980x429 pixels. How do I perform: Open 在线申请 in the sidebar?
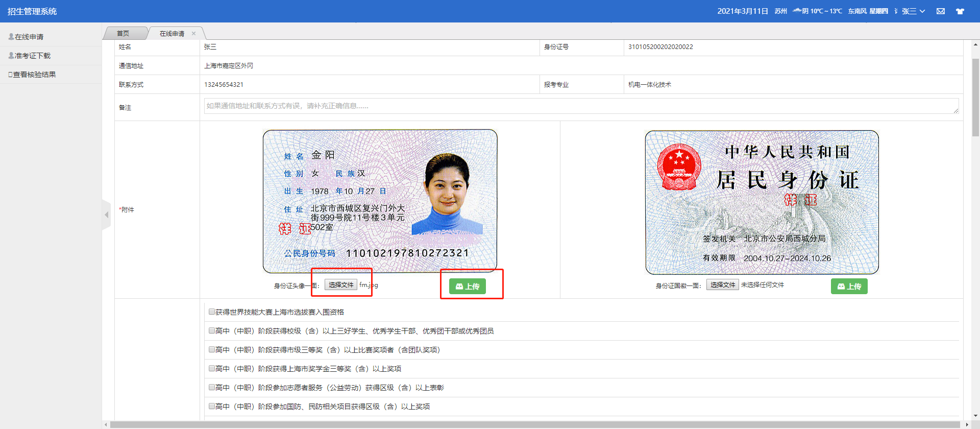29,37
